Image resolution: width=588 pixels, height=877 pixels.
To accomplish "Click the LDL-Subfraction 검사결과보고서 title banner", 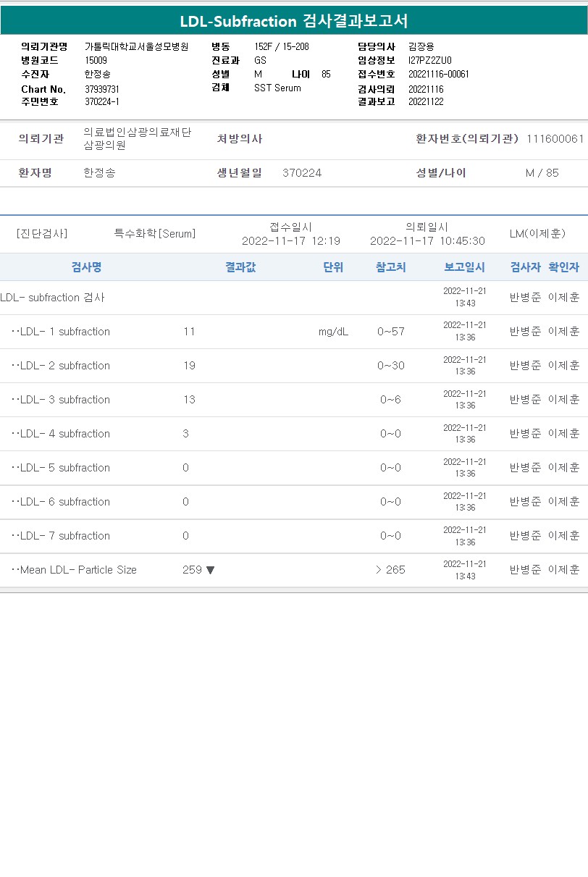I will (294, 21).
